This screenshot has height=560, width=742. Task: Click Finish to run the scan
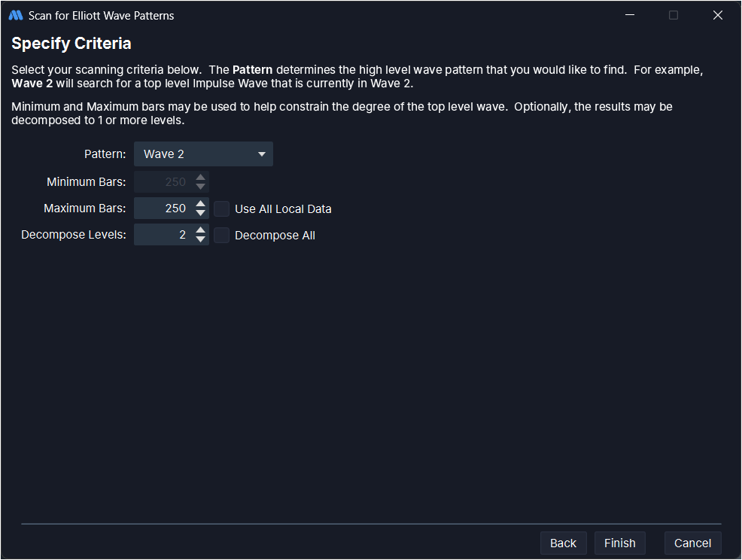tap(619, 543)
